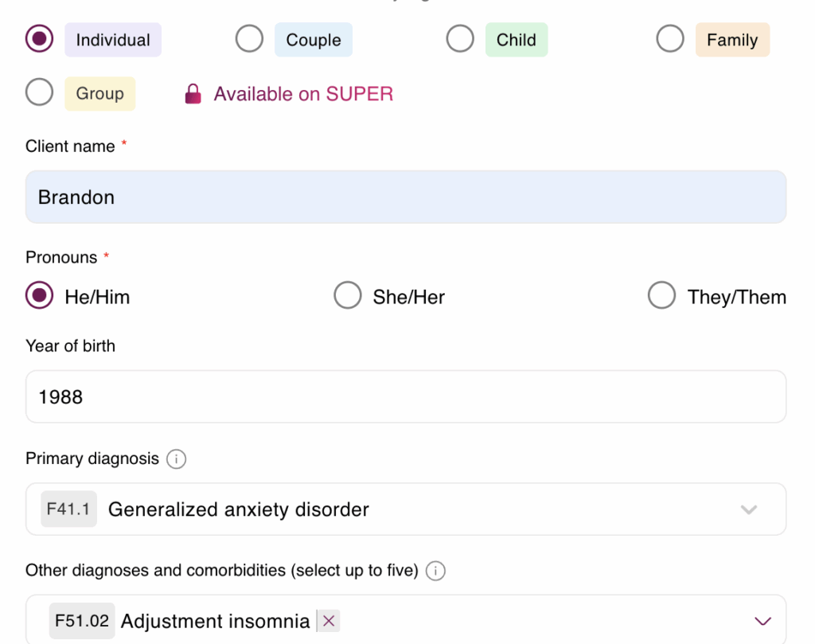Screen dimensions: 815x644
Task: Click info icon next to Other diagnoses
Action: coord(435,571)
